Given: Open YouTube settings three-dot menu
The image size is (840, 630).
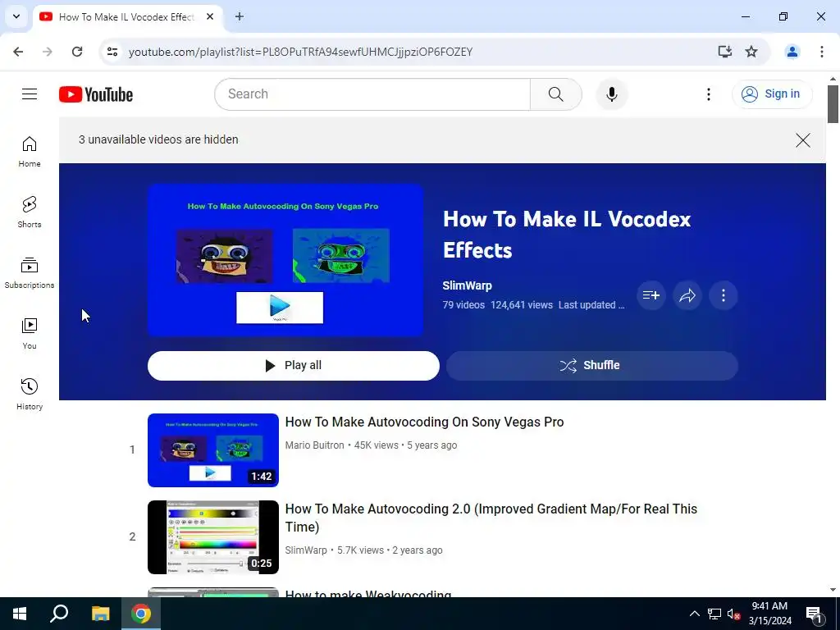Looking at the screenshot, I should coord(708,94).
